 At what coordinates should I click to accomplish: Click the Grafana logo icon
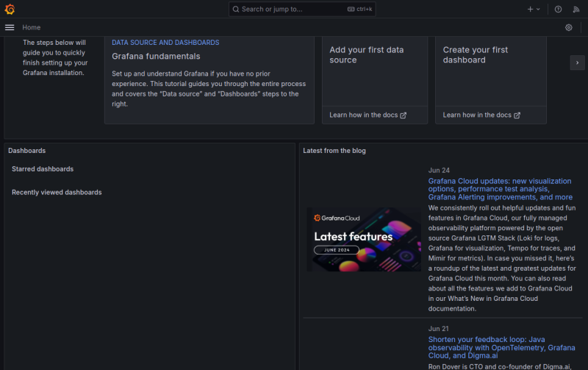(10, 9)
